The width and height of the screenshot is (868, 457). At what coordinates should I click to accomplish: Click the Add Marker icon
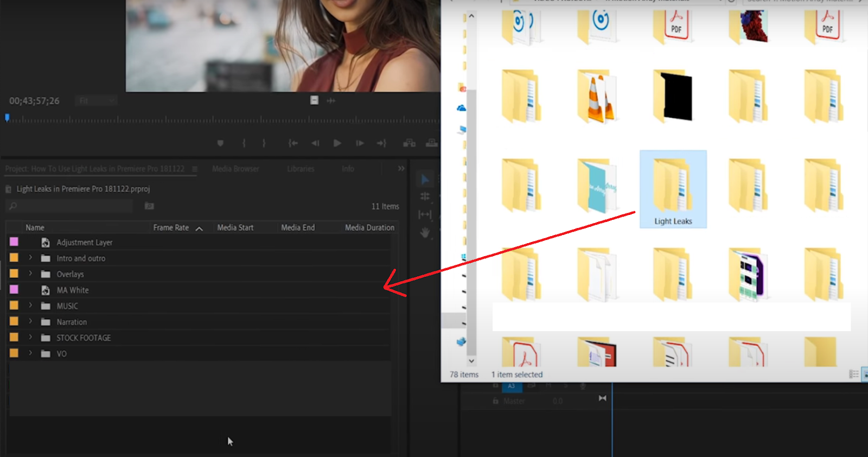(x=220, y=143)
